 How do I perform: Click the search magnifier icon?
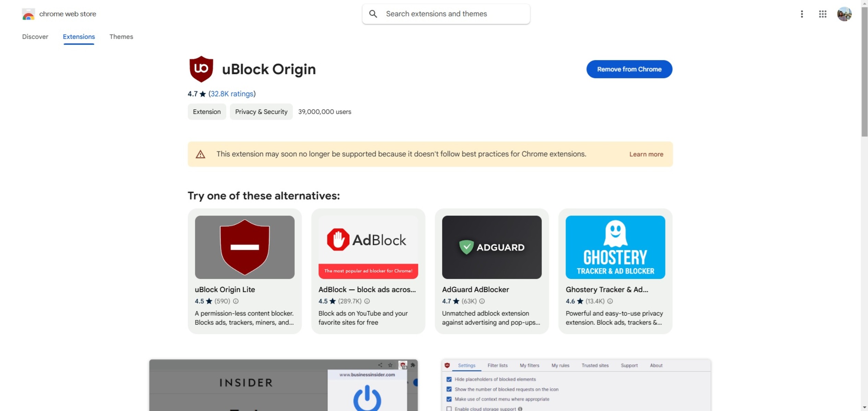pyautogui.click(x=373, y=14)
